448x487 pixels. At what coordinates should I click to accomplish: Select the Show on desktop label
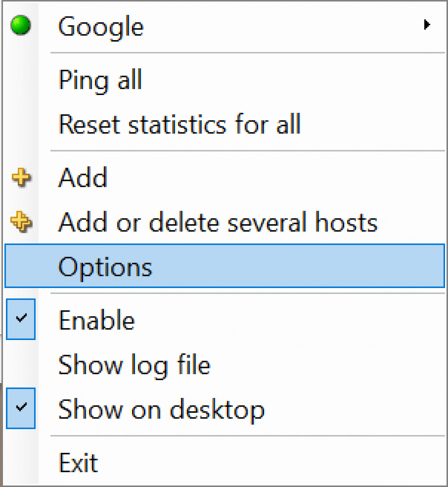pyautogui.click(x=161, y=409)
